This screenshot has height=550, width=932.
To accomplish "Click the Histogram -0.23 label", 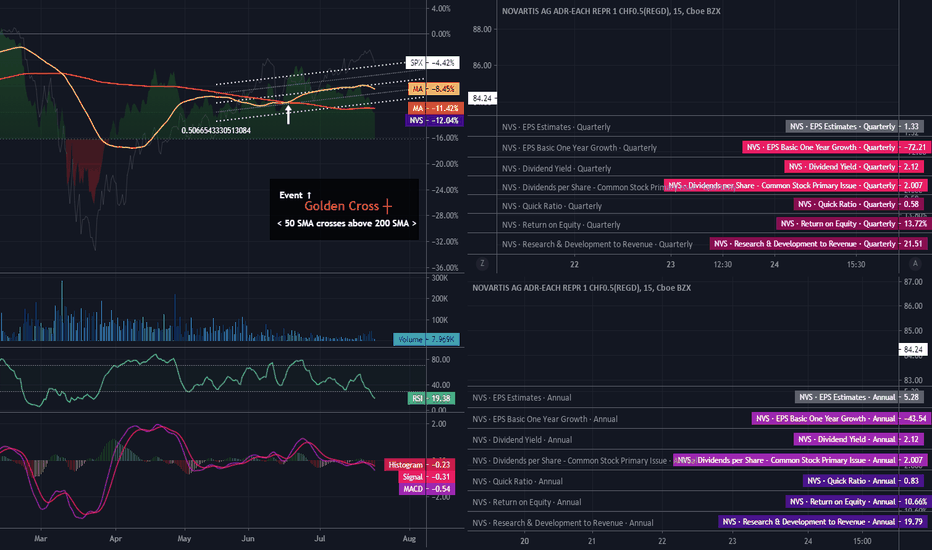I will [x=421, y=464].
